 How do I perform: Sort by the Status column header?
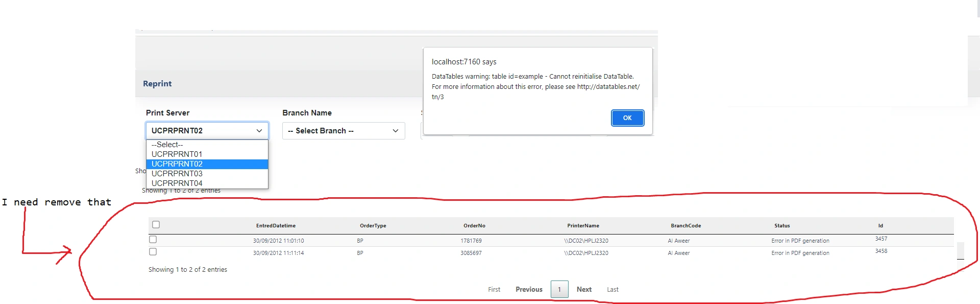(782, 226)
